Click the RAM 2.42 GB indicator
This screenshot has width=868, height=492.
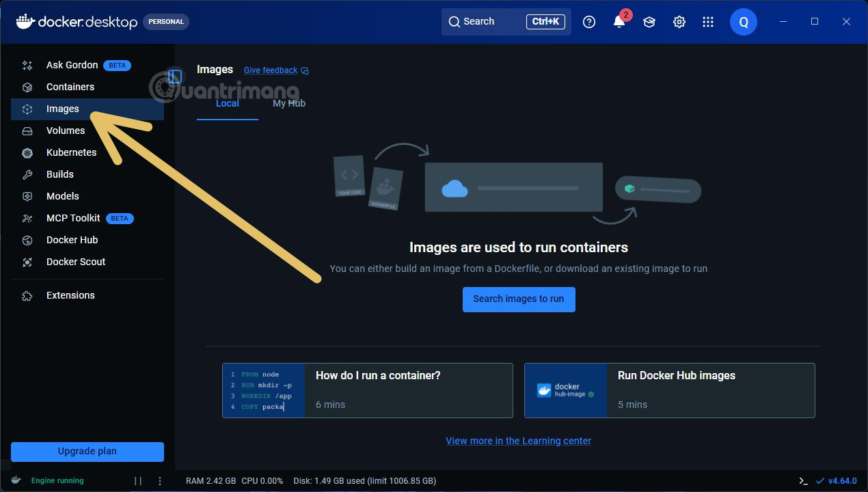click(x=211, y=481)
